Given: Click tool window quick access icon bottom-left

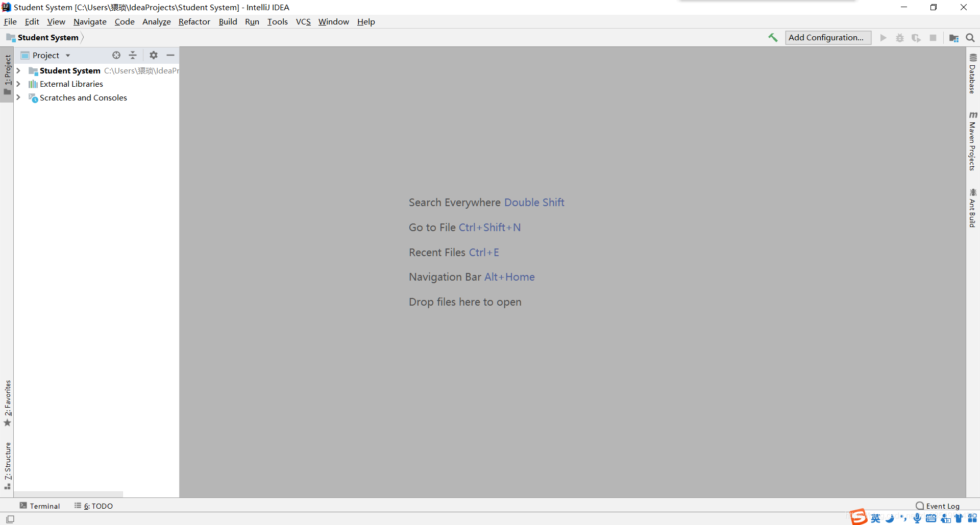Looking at the screenshot, I should pyautogui.click(x=10, y=519).
